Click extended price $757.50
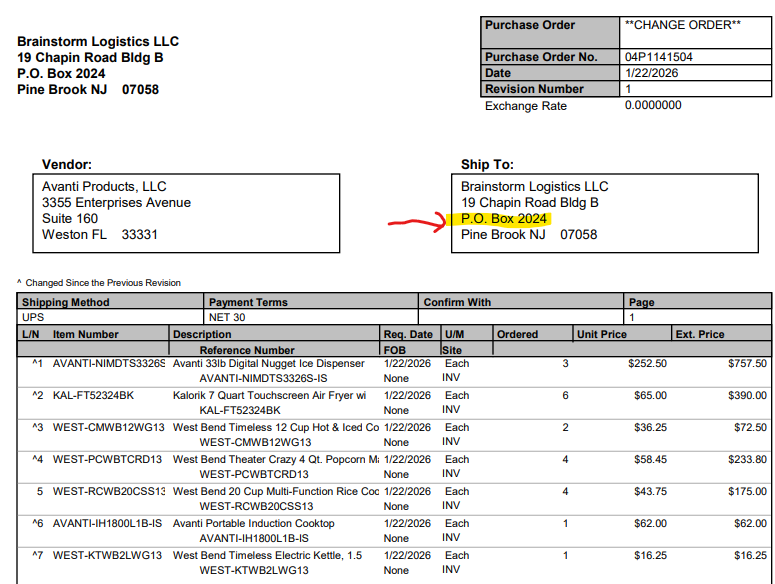This screenshot has height=584, width=775. [x=747, y=364]
